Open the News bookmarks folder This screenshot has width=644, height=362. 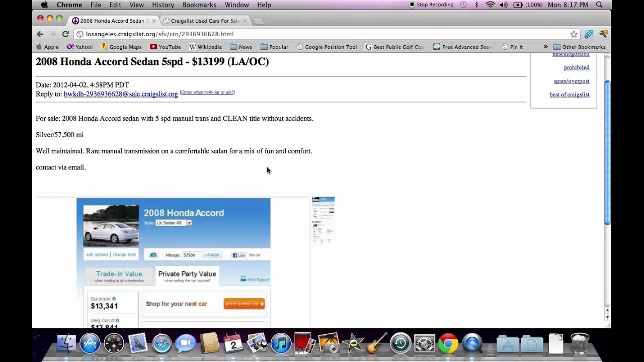[241, 47]
